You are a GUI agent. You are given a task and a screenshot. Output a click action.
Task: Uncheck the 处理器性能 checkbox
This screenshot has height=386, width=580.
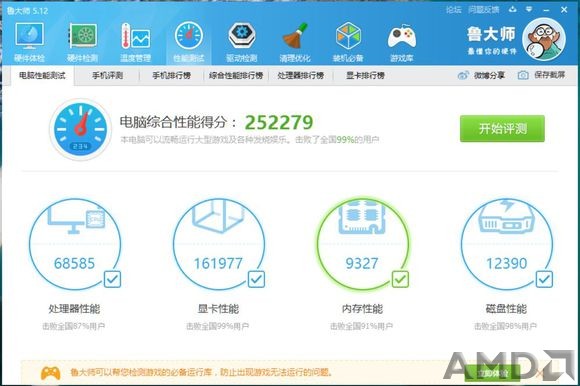(112, 279)
